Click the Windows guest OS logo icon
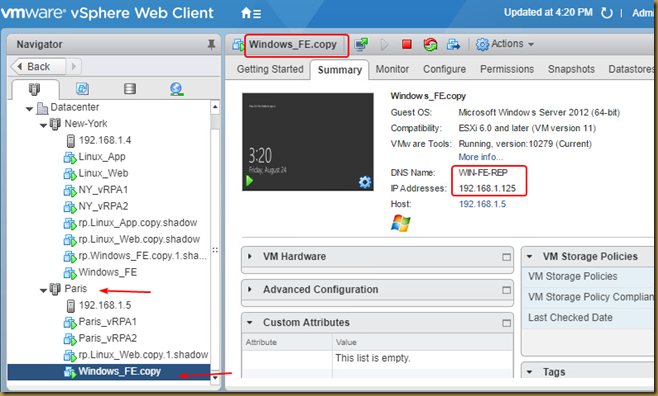Image resolution: width=658 pixels, height=396 pixels. [x=401, y=223]
